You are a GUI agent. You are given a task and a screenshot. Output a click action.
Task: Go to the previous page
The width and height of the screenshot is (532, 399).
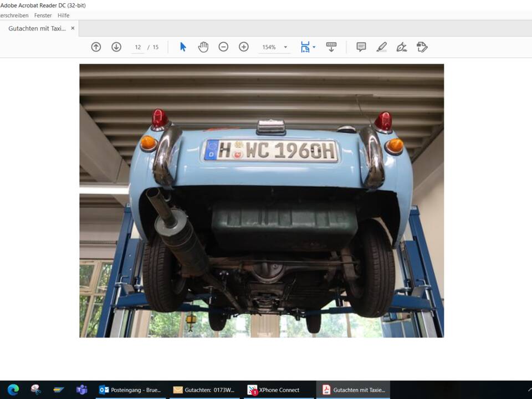(96, 47)
